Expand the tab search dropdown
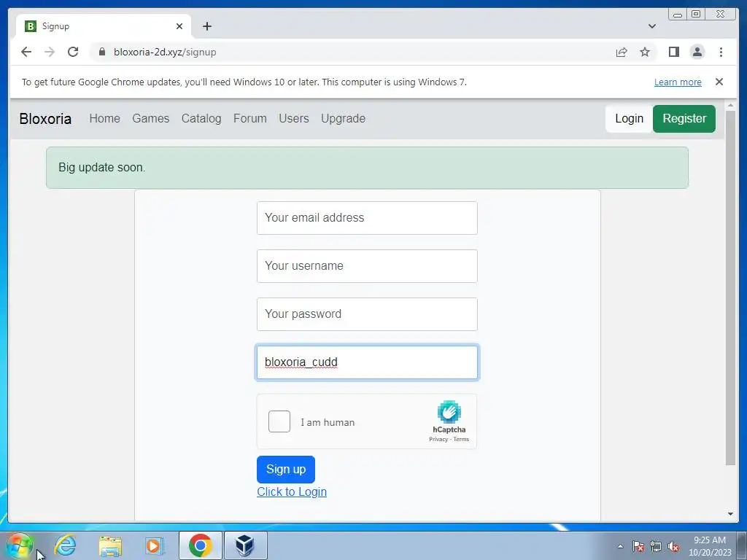 [651, 26]
